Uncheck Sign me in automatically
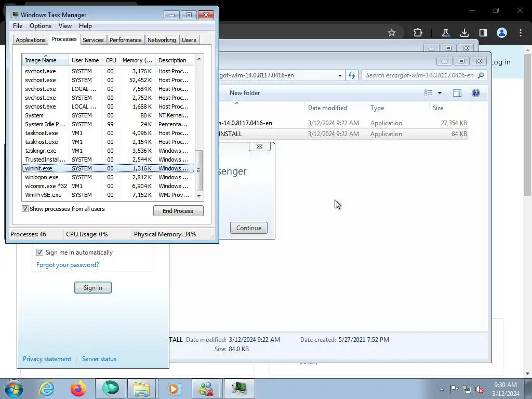 [x=39, y=252]
